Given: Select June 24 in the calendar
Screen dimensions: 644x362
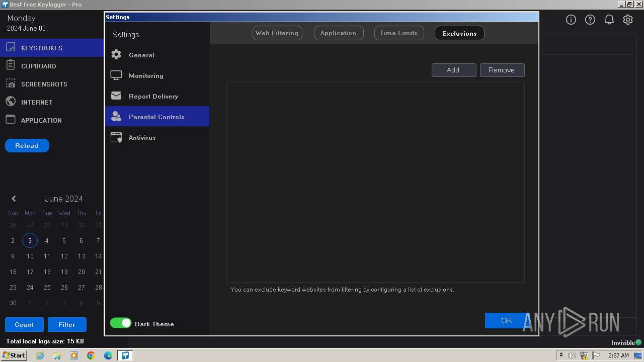Looking at the screenshot, I should pos(30,287).
